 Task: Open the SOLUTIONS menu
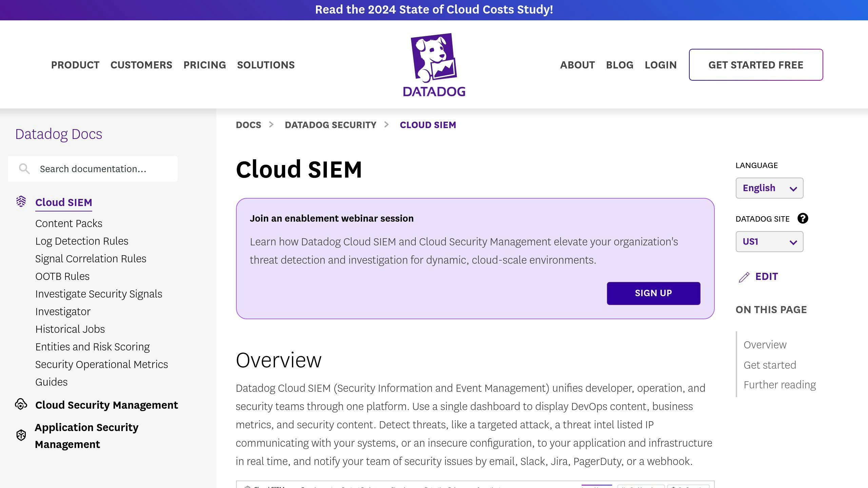pos(266,65)
